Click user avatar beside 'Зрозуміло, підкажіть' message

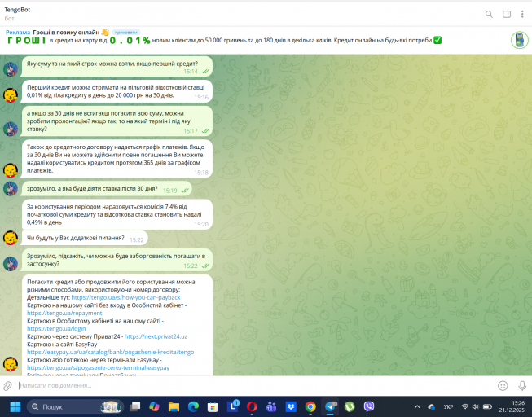click(11, 264)
